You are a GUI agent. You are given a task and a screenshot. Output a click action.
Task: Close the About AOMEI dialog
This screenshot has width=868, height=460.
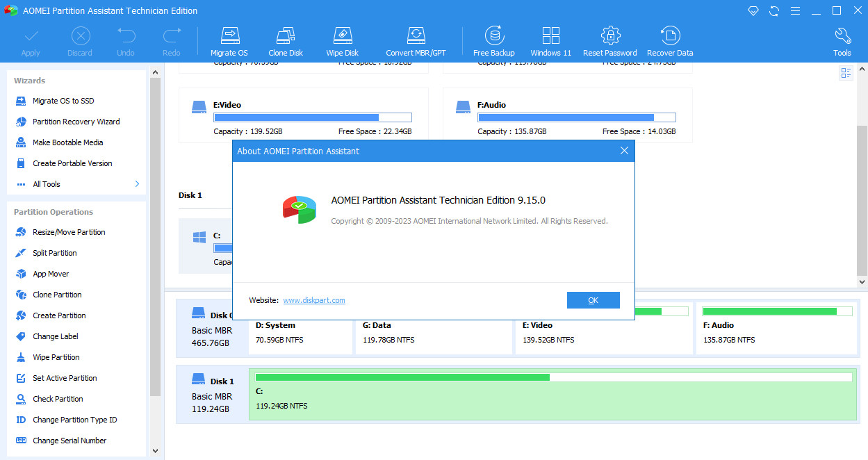pos(624,151)
